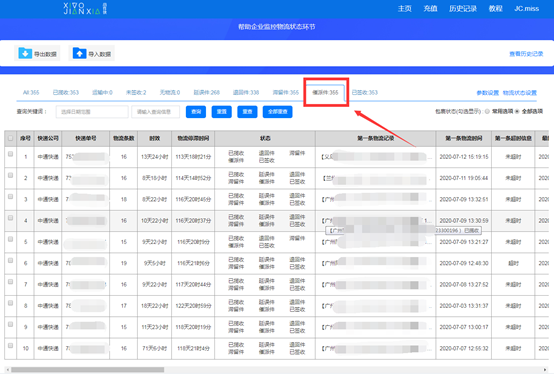The image size is (554, 374).
Task: Tick the checkbox for row 1
Action: (11, 154)
